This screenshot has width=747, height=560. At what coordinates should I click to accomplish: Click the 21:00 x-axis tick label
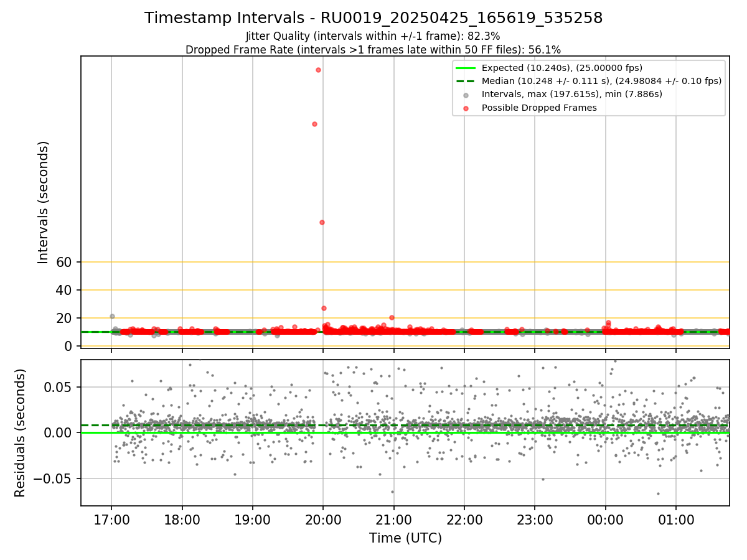393,519
